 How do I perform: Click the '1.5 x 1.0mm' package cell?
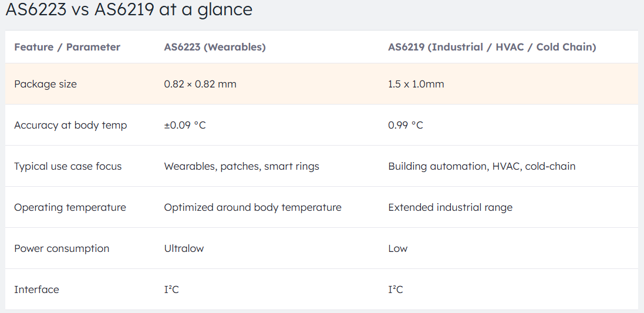pos(416,84)
